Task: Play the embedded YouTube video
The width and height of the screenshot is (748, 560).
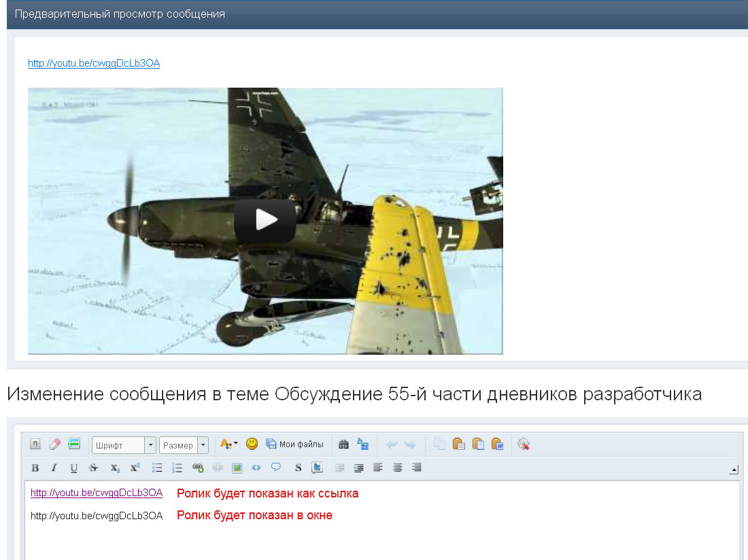Action: click(265, 220)
